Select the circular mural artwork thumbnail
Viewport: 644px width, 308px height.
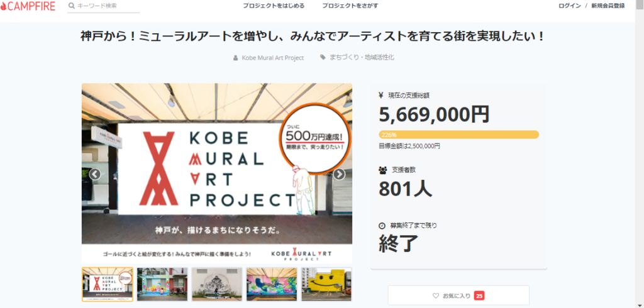217,284
